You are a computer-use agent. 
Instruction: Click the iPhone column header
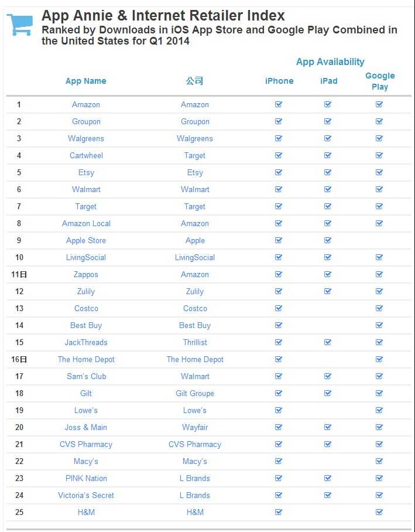279,81
